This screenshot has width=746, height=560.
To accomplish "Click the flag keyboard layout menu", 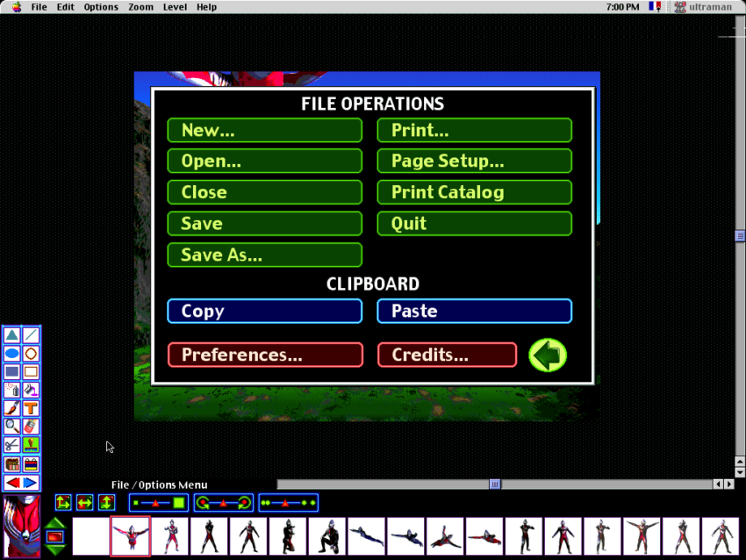I will pyautogui.click(x=655, y=7).
